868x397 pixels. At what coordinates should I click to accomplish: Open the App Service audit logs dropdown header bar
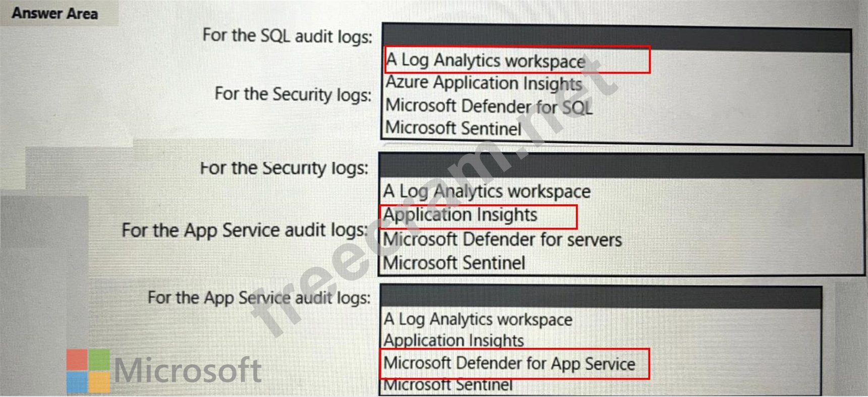[600, 298]
